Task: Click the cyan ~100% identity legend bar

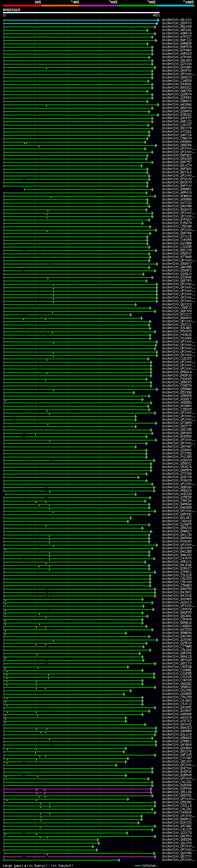Action: (175, 6)
